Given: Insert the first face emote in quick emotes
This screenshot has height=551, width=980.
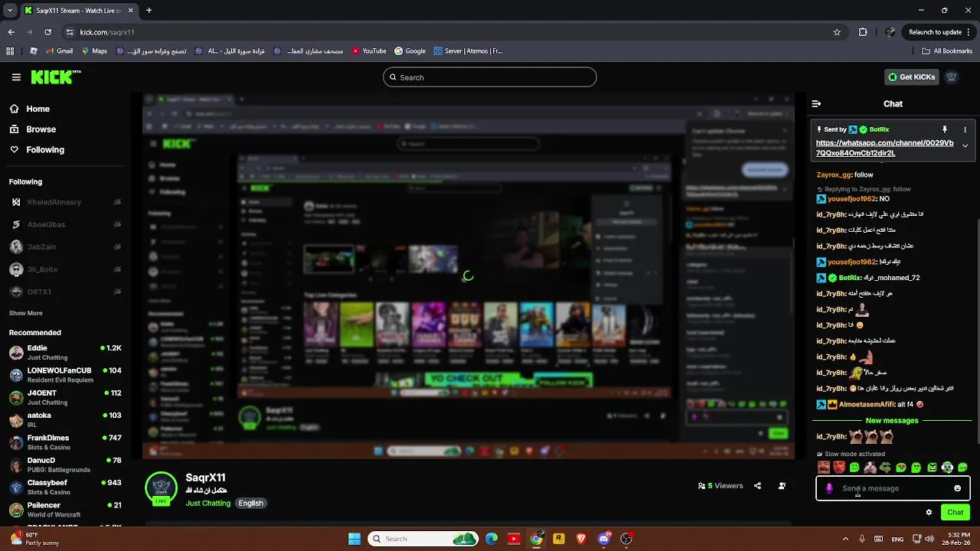Looking at the screenshot, I should [824, 468].
